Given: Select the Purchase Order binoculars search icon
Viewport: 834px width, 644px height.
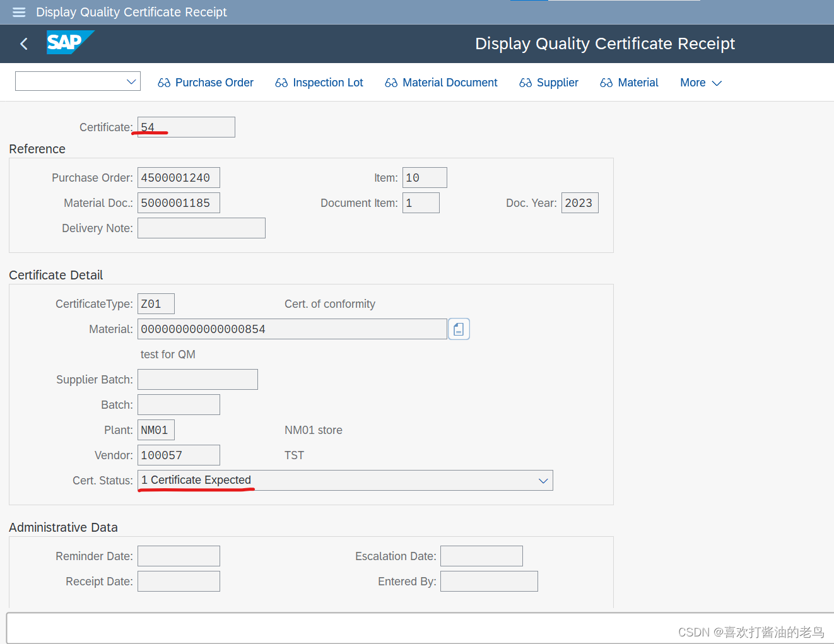Looking at the screenshot, I should point(164,82).
